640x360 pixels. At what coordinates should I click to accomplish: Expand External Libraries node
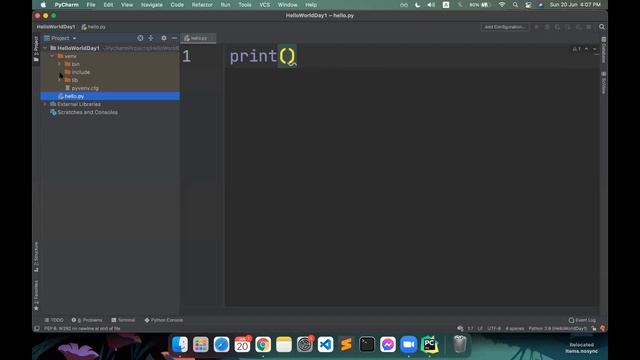click(45, 104)
